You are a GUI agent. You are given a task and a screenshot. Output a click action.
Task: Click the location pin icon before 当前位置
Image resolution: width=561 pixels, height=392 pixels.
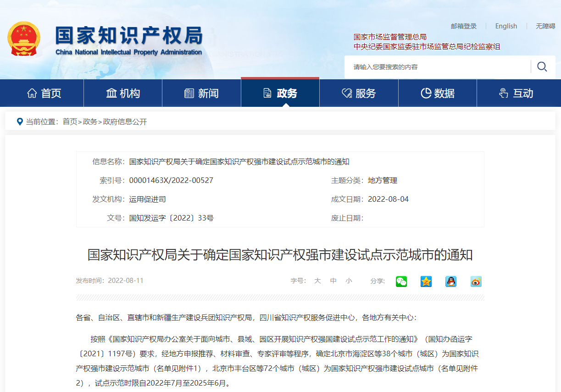click(x=20, y=121)
